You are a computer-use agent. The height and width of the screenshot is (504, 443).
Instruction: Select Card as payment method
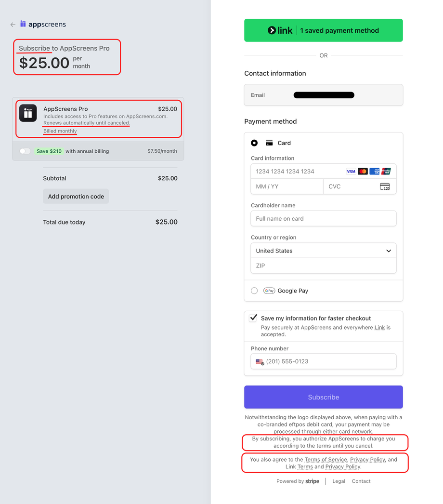coord(254,143)
